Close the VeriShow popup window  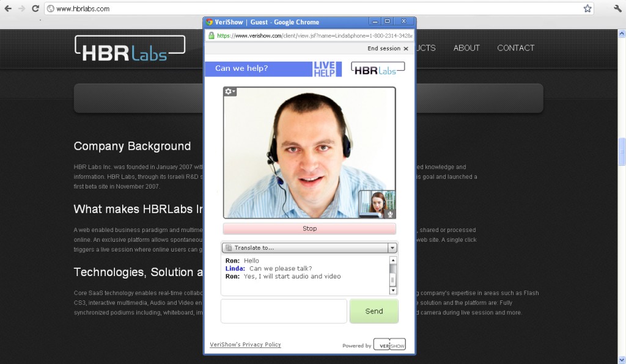point(403,21)
